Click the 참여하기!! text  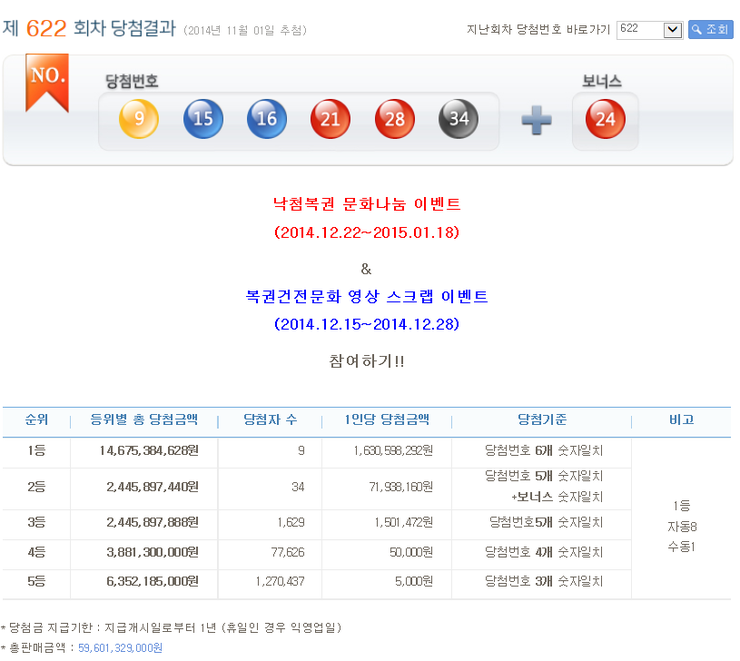tap(367, 361)
